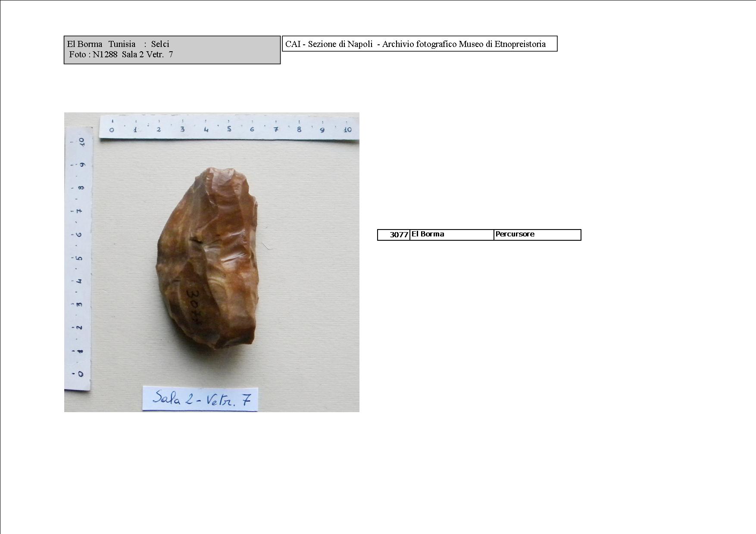Click the 'Foto : N1288 Sala 2 Vetr. 7' line

tap(121, 54)
